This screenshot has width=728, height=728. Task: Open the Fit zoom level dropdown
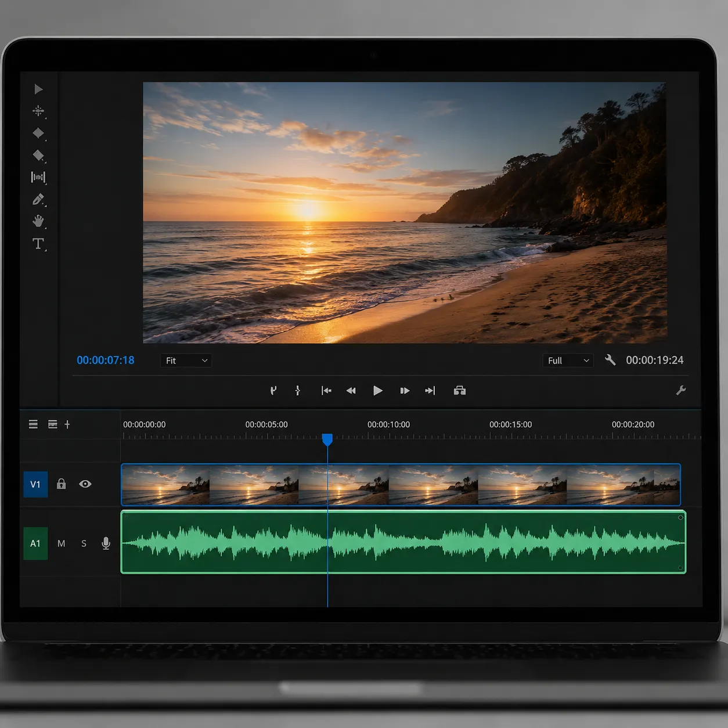pyautogui.click(x=186, y=361)
